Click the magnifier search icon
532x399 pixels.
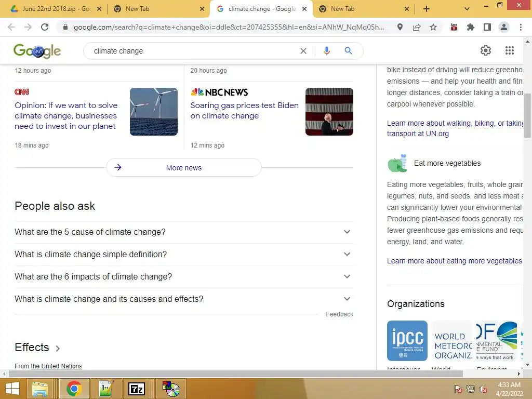pos(348,51)
